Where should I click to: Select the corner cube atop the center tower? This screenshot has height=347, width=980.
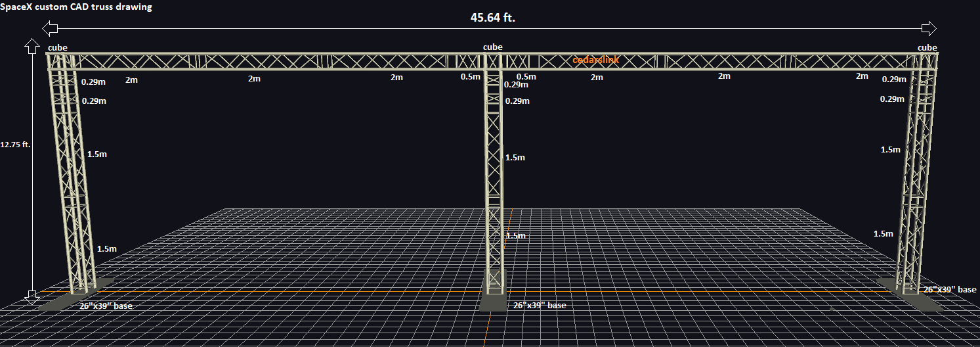click(x=492, y=62)
